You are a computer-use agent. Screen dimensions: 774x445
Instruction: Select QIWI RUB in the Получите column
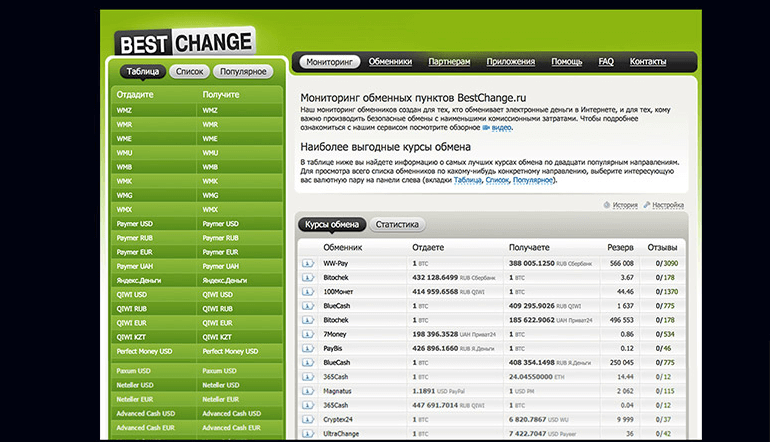(217, 309)
